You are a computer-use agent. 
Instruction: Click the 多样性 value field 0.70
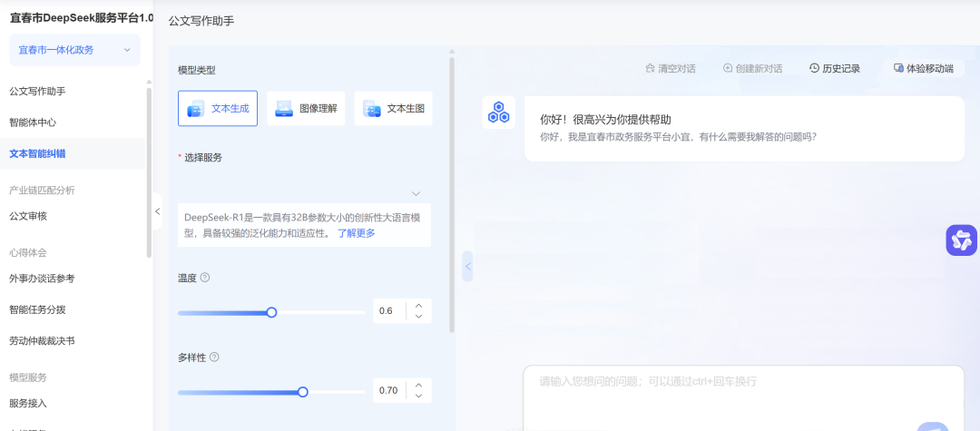(389, 391)
